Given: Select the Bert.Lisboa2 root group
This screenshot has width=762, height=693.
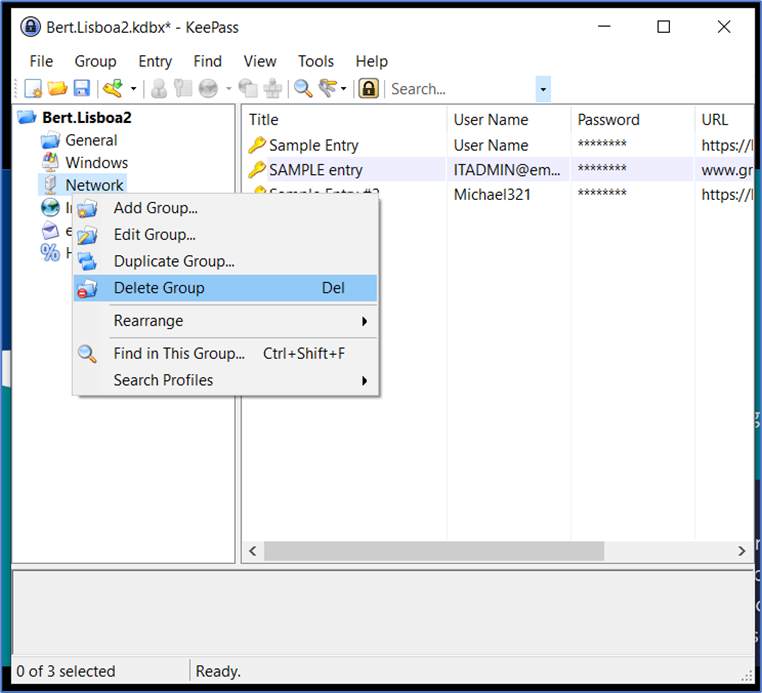Looking at the screenshot, I should click(x=87, y=118).
